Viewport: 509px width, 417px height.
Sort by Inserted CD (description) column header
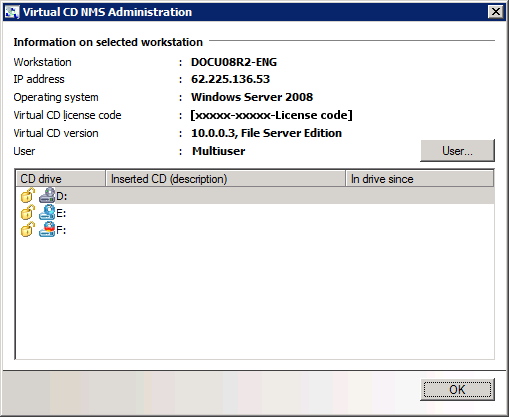pos(225,179)
